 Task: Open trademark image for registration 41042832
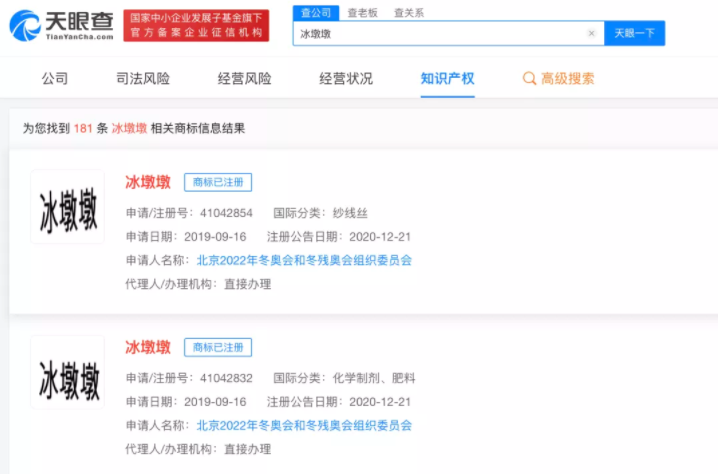[67, 372]
